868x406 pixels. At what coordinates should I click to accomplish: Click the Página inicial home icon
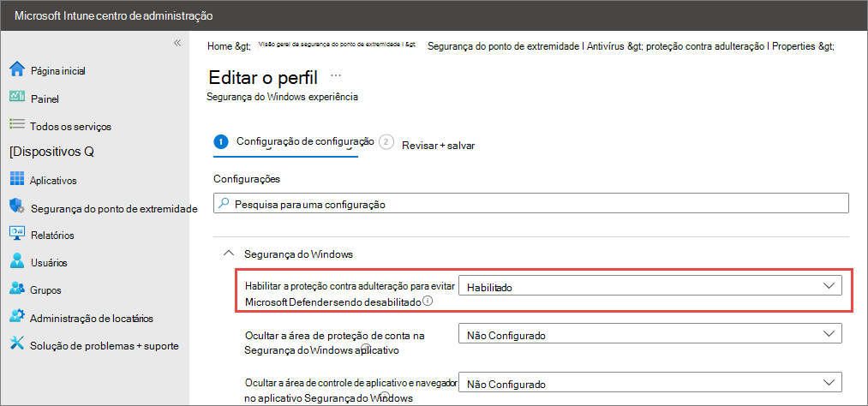point(17,69)
